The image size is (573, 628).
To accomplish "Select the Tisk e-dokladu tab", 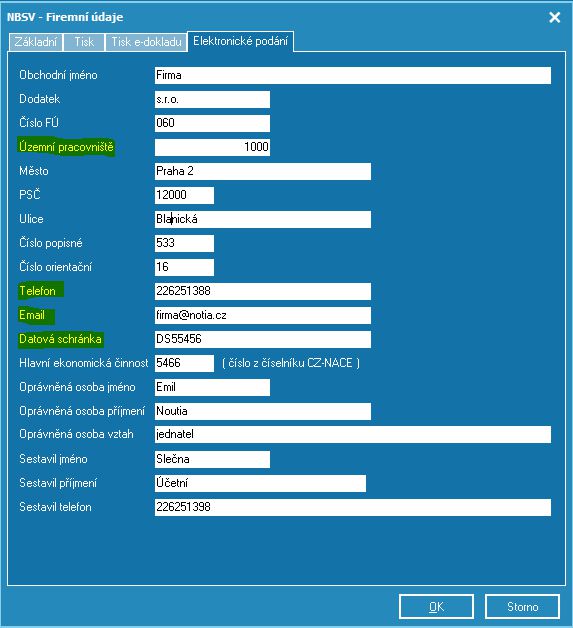I will 146,42.
